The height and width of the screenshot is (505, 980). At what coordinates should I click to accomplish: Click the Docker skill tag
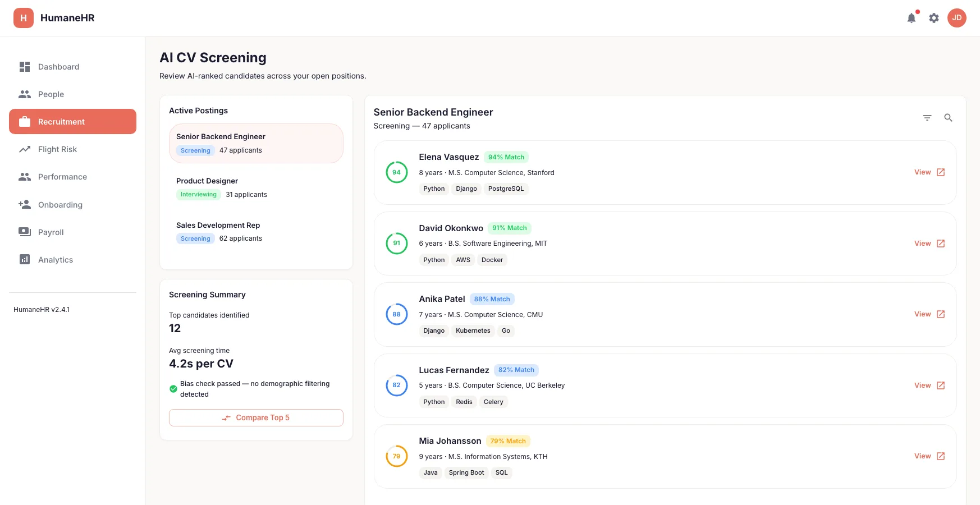click(x=492, y=260)
